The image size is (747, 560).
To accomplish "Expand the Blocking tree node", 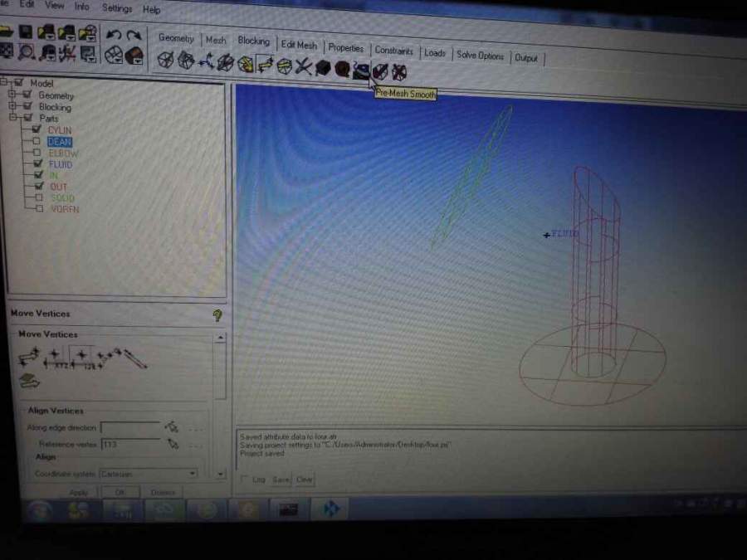I will [x=12, y=105].
